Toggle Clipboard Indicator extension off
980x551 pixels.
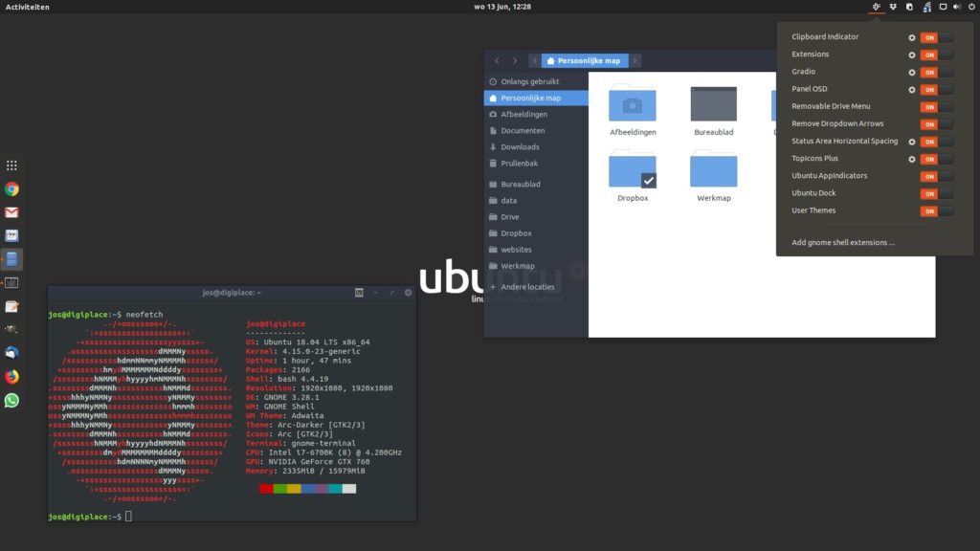[936, 37]
